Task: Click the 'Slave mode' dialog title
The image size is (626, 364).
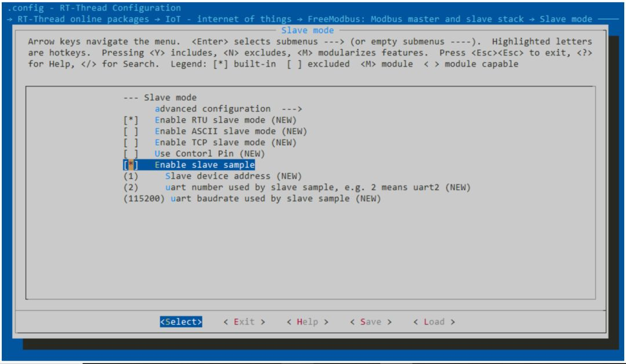Action: coord(307,30)
